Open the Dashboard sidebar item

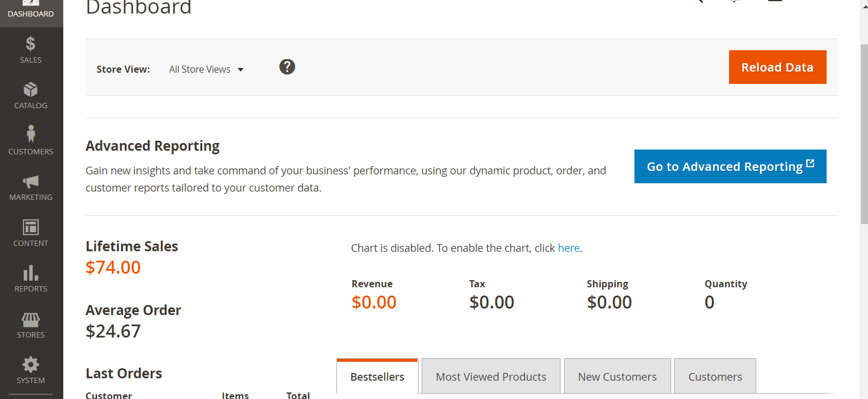pos(31,11)
